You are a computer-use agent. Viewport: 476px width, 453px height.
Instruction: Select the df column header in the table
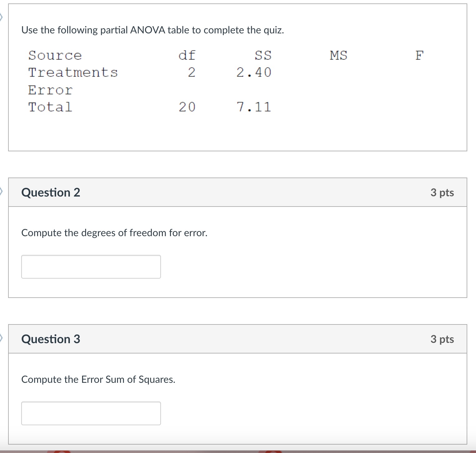[x=187, y=55]
